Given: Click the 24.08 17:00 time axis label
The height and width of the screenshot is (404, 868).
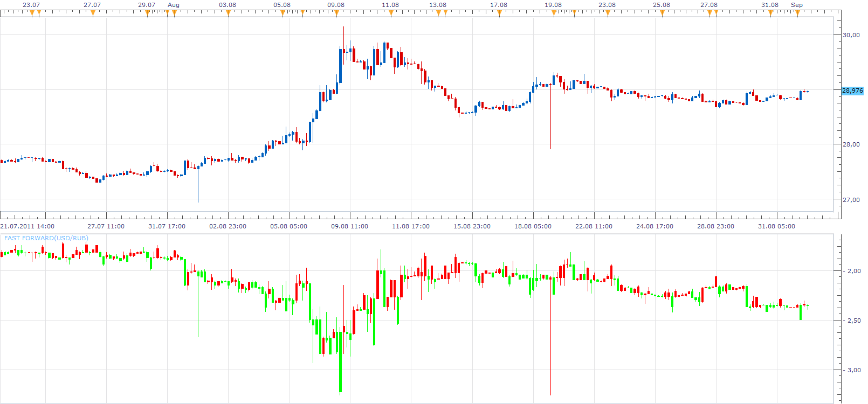Looking at the screenshot, I should pos(655,226).
